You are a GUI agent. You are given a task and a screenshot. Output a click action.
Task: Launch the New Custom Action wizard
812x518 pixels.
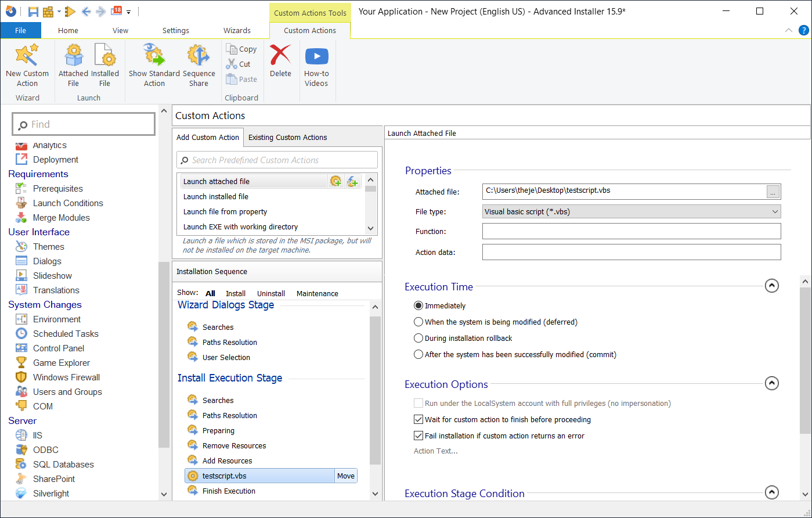[x=27, y=66]
